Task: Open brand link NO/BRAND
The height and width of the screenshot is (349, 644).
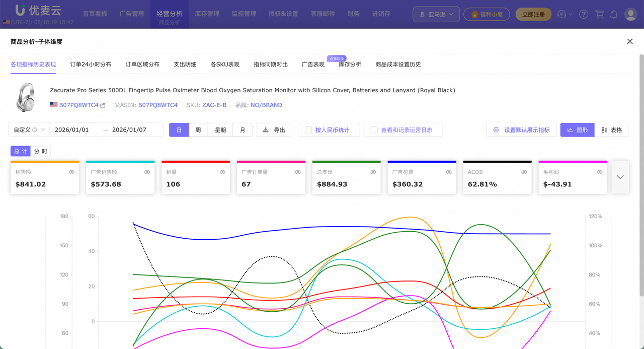Action: (x=266, y=105)
